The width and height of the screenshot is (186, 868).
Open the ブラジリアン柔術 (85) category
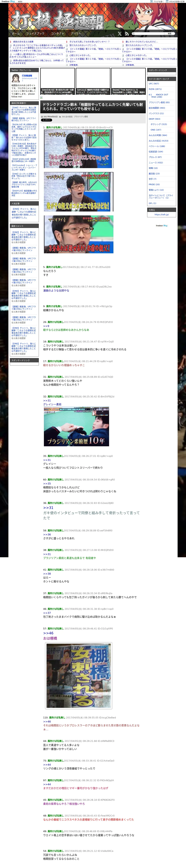pyautogui.click(x=159, y=102)
